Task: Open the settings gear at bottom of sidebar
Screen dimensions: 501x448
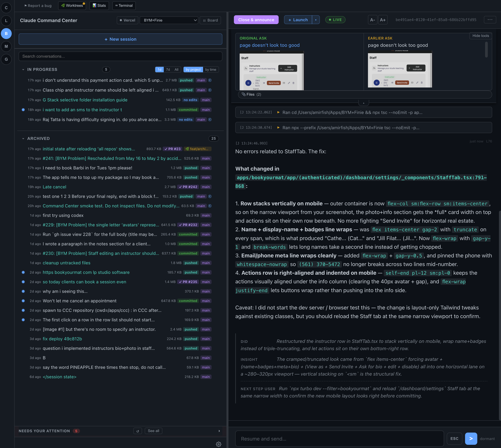Action: point(218,444)
